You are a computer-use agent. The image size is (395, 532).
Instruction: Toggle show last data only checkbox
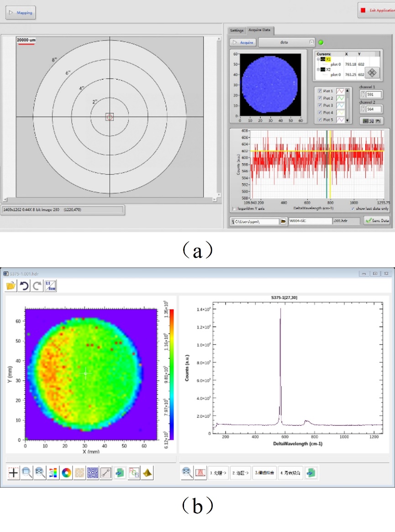[x=352, y=209]
